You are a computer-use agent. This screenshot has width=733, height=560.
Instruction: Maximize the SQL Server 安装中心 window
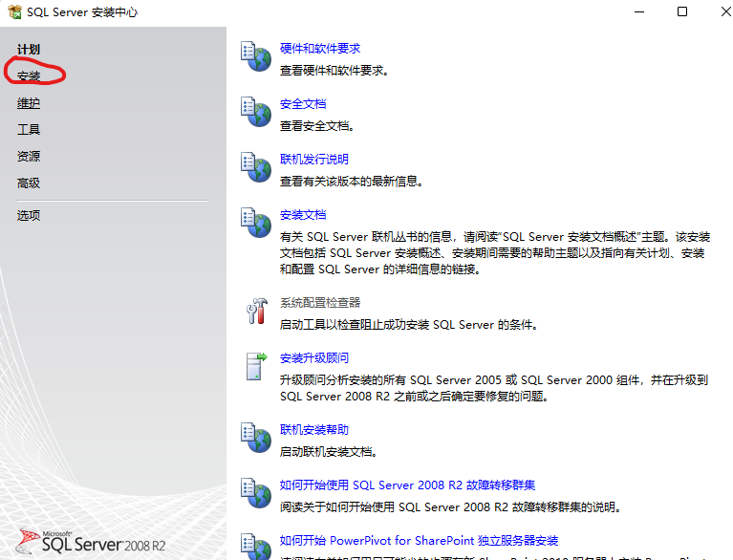682,11
